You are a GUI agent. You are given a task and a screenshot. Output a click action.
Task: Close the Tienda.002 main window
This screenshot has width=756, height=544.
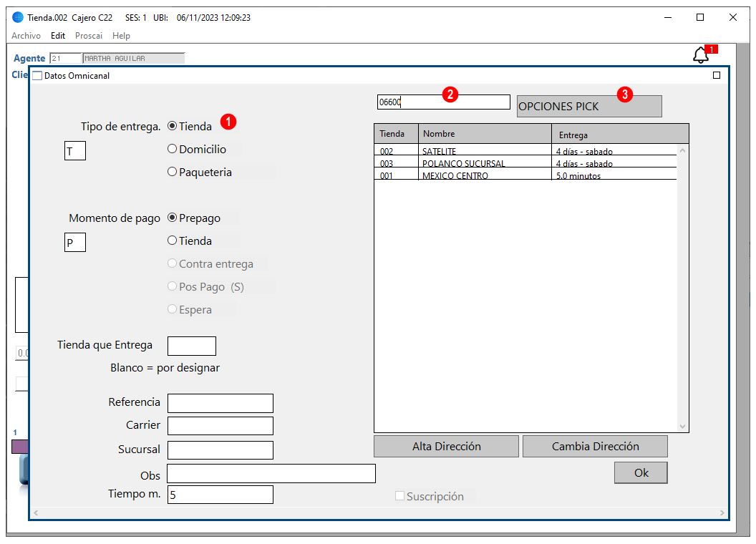tap(733, 17)
